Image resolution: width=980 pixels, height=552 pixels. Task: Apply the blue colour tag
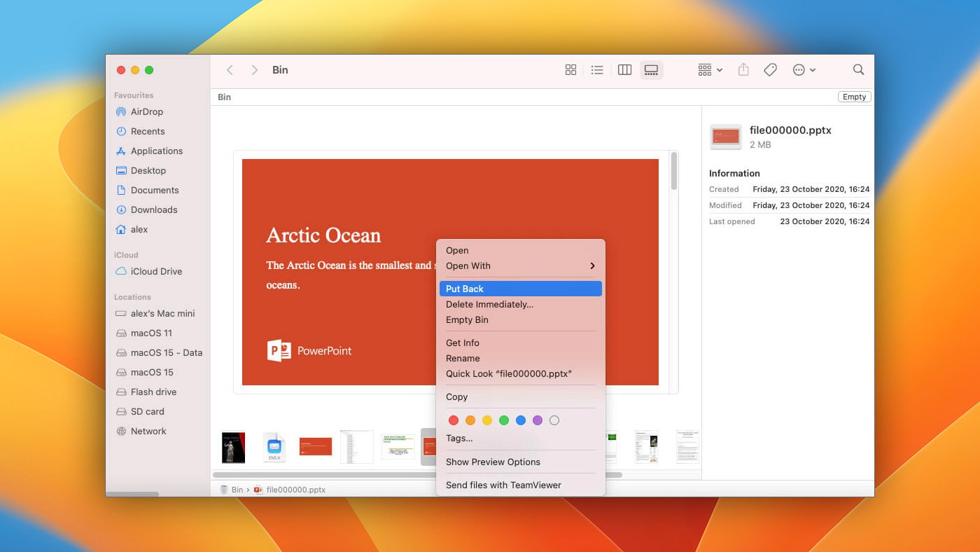tap(521, 420)
